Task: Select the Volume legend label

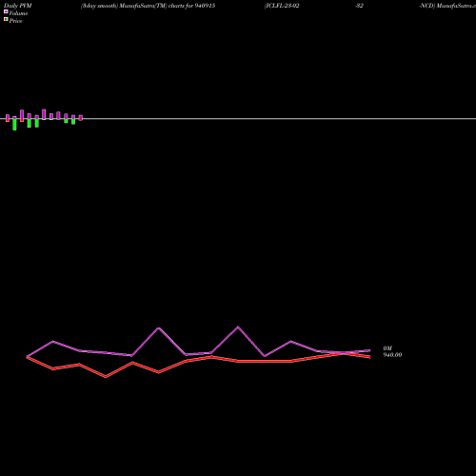Action: 18,13
